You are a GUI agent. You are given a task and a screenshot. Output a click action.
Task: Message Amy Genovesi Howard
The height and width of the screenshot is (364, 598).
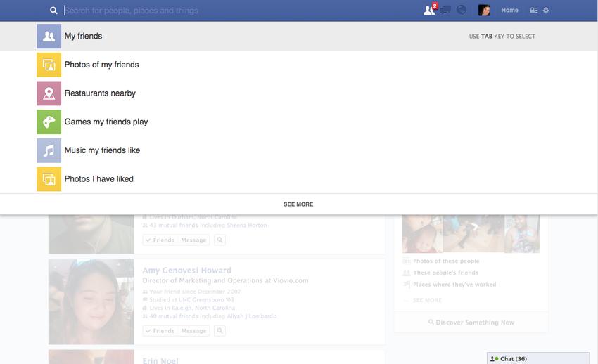[193, 331]
